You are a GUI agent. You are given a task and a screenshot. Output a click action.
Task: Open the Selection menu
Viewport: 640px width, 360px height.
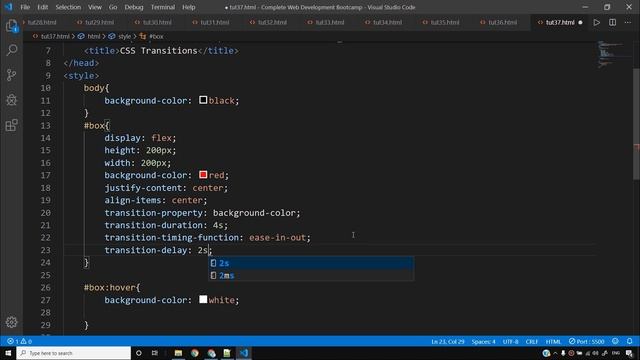68,7
